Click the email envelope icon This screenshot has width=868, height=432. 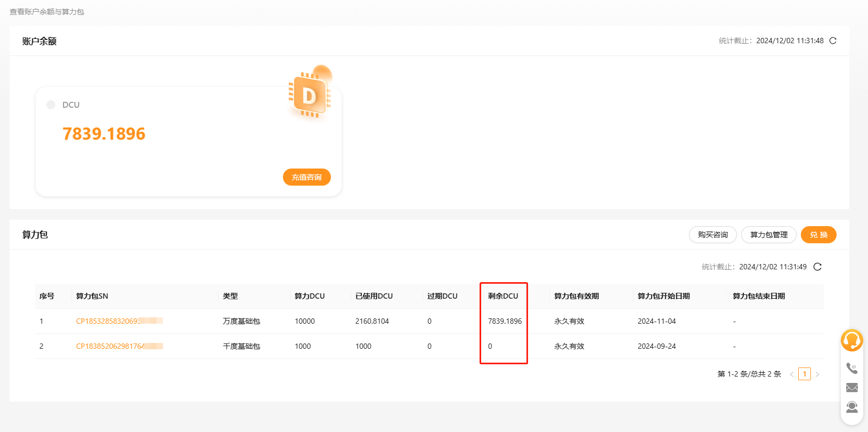click(x=851, y=387)
